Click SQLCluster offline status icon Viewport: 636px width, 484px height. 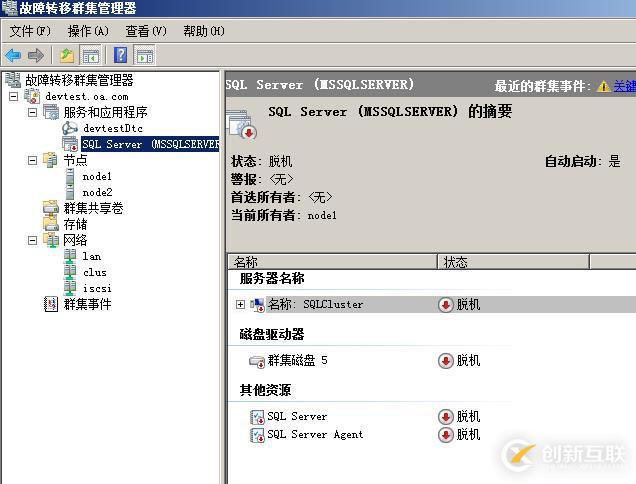[x=445, y=305]
